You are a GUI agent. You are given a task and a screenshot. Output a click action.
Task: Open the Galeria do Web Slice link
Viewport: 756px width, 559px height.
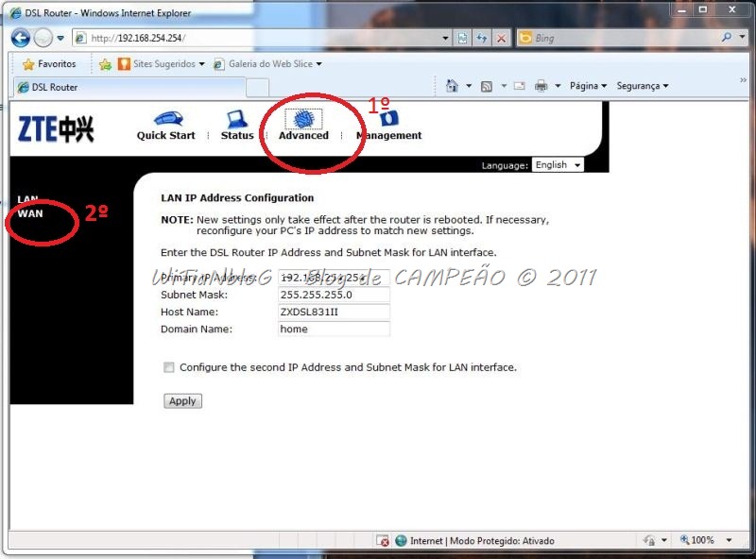tap(267, 63)
